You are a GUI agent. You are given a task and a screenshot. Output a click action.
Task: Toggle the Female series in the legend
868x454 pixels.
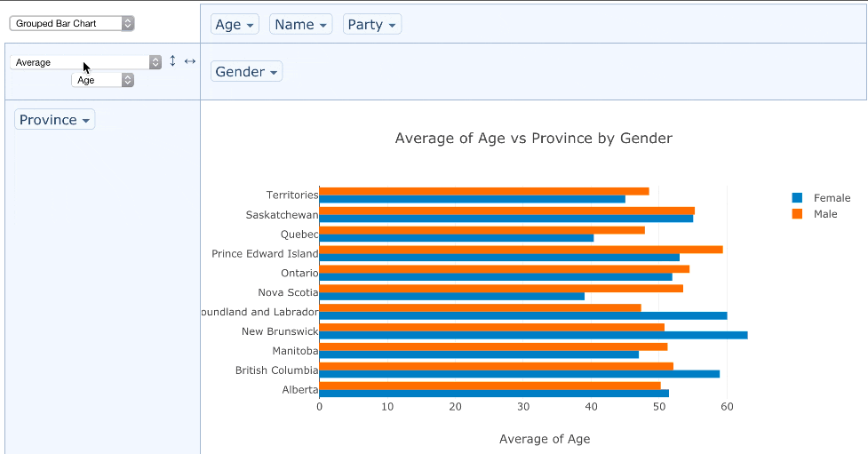832,198
